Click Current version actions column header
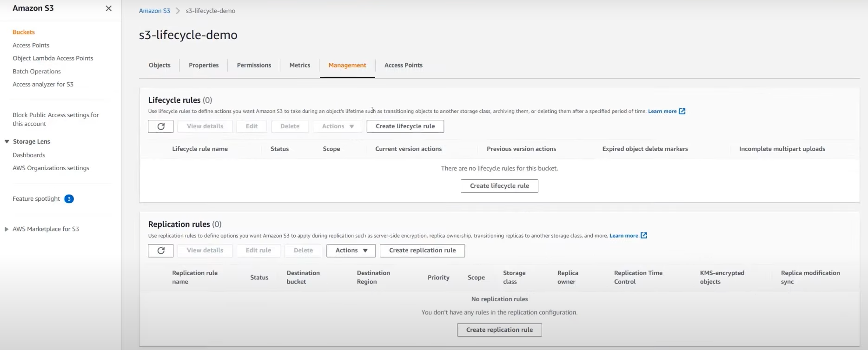Image resolution: width=868 pixels, height=350 pixels. point(408,149)
